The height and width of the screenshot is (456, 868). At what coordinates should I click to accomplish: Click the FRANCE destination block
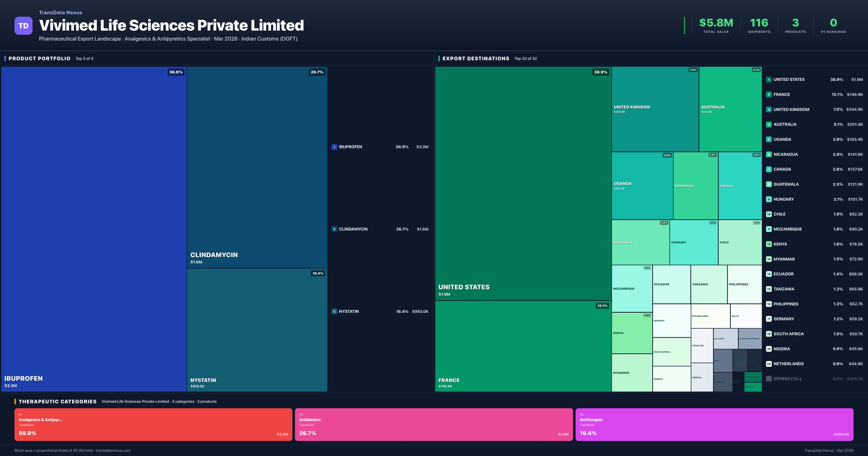pyautogui.click(x=523, y=346)
